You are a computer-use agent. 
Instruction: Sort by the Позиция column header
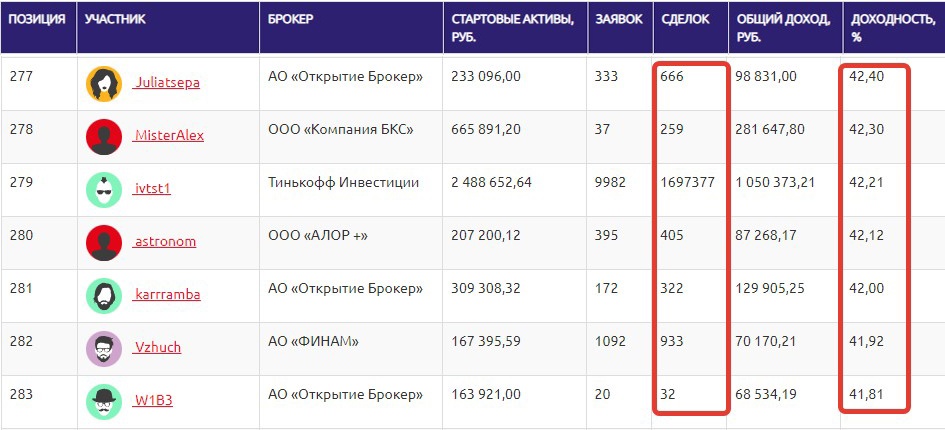38,20
